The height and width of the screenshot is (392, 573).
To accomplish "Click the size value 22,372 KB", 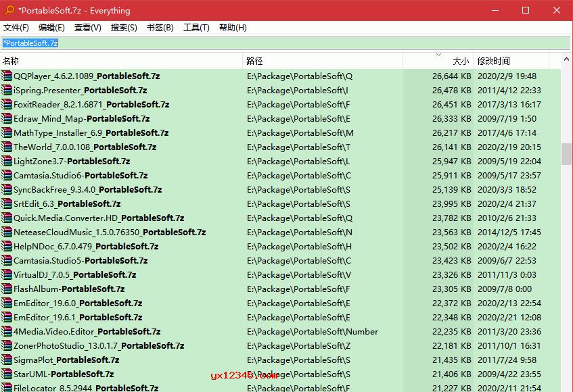I will click(x=452, y=303).
